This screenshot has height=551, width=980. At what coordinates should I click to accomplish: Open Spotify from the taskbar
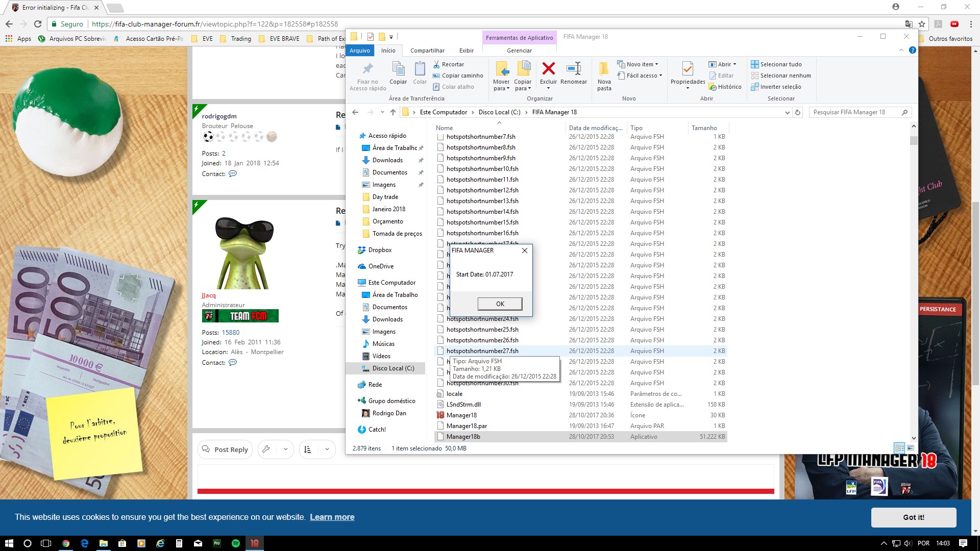click(x=235, y=543)
